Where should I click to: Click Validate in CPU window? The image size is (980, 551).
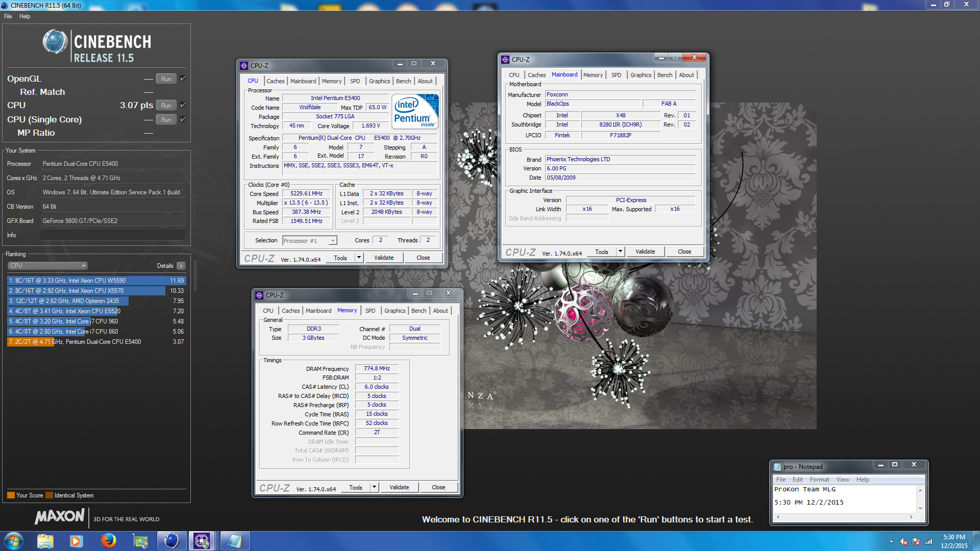(x=384, y=258)
